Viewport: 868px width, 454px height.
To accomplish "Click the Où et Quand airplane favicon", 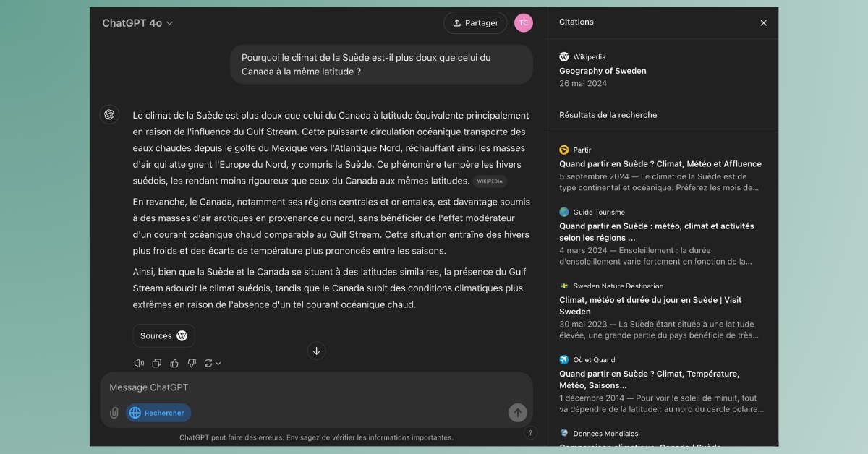I will 564,359.
